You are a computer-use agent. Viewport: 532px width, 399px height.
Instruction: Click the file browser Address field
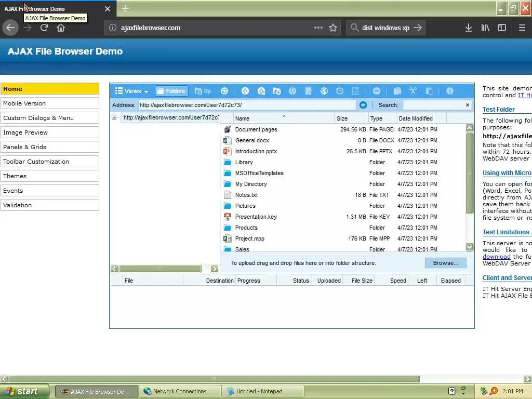(247, 105)
